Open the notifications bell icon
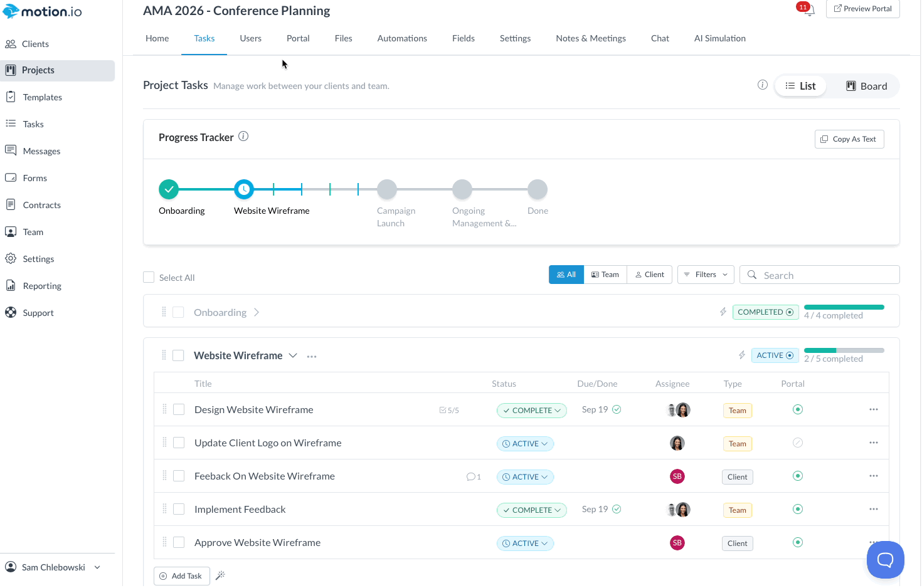Viewport: 922px width, 588px height. (x=809, y=10)
